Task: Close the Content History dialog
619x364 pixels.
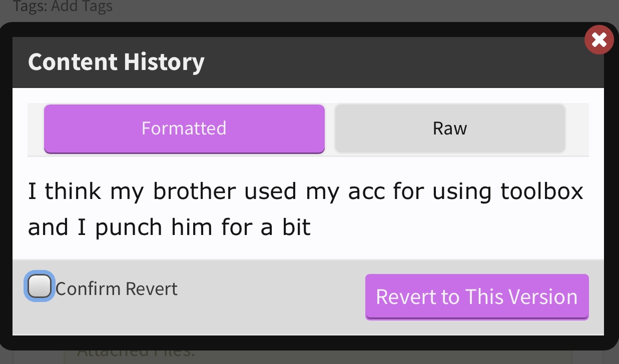Action: pos(599,39)
